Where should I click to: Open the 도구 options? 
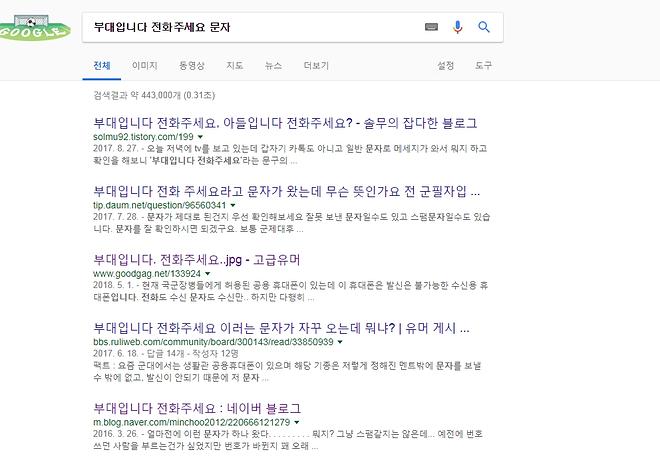483,66
